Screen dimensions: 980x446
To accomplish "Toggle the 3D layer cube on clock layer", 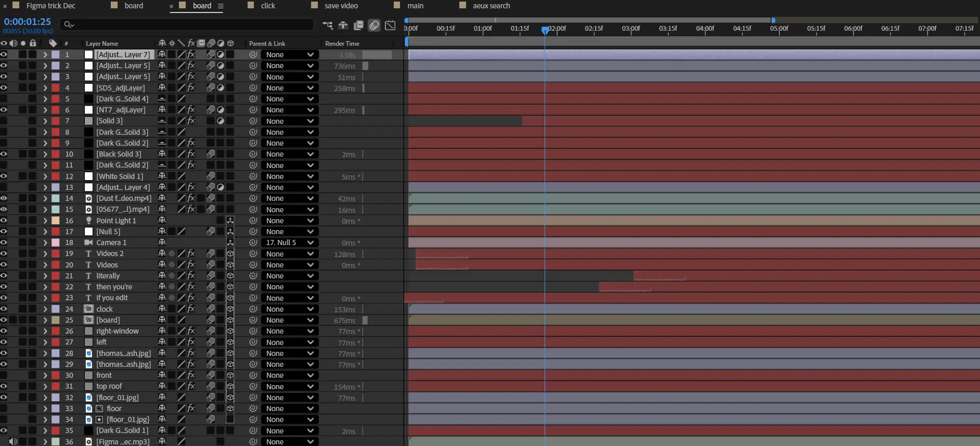I will click(230, 309).
